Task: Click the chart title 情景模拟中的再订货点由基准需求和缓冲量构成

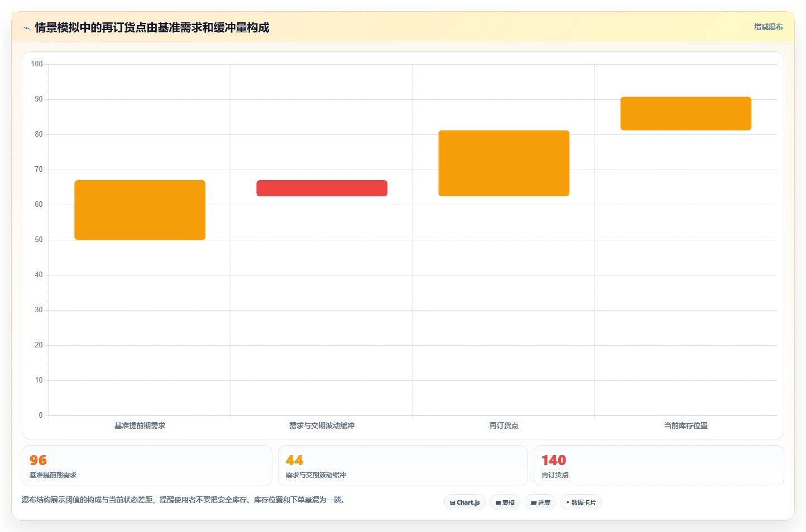Action: pos(152,27)
